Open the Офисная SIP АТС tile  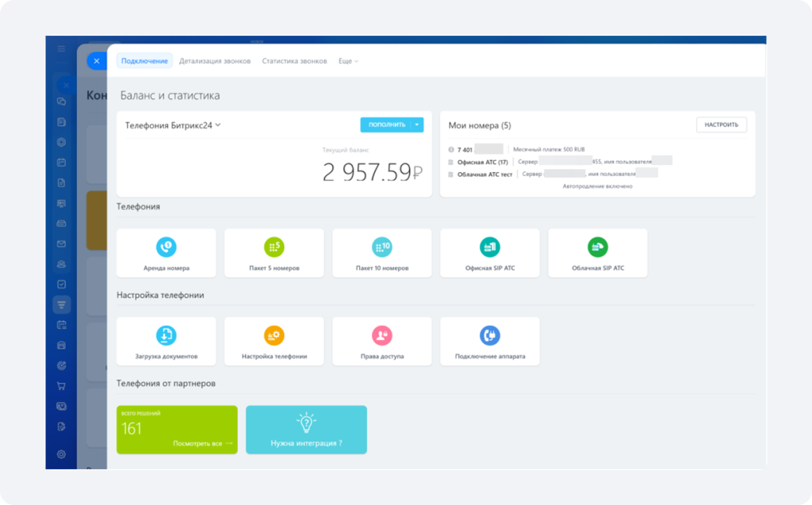490,253
